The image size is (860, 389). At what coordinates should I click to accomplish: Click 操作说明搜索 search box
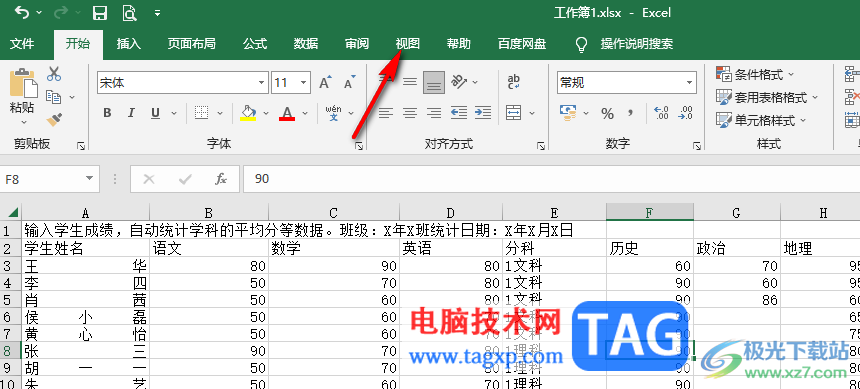(637, 44)
